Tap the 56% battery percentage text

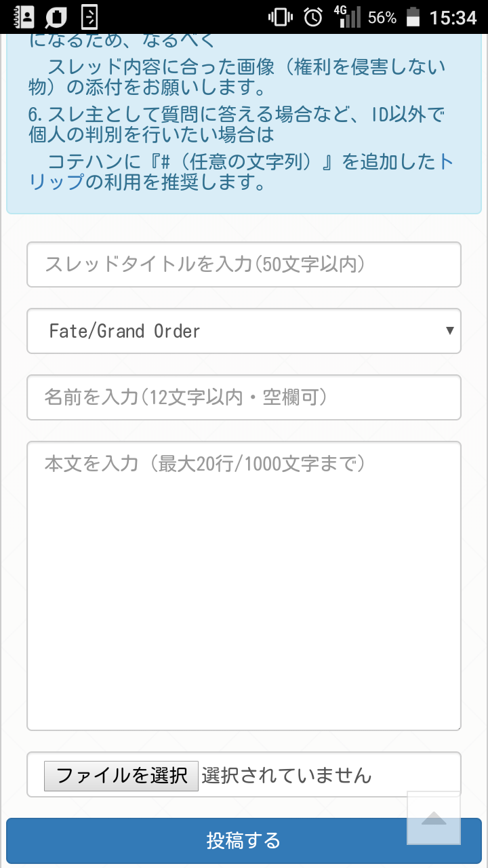[382, 16]
